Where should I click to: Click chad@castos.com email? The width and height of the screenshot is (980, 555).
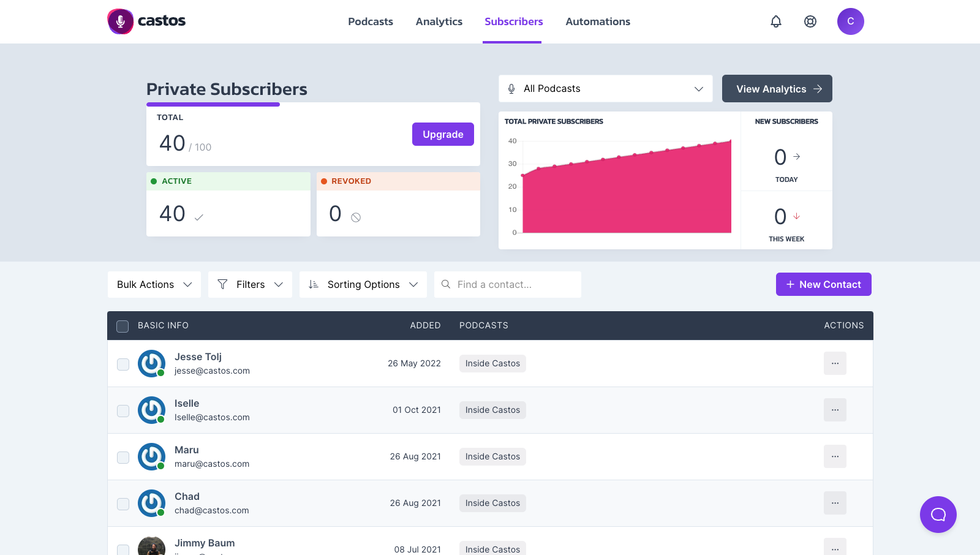coord(211,510)
